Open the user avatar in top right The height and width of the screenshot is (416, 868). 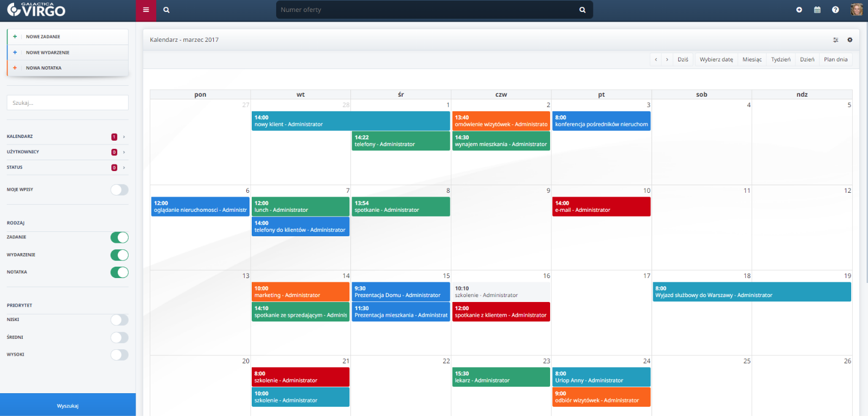pos(857,10)
